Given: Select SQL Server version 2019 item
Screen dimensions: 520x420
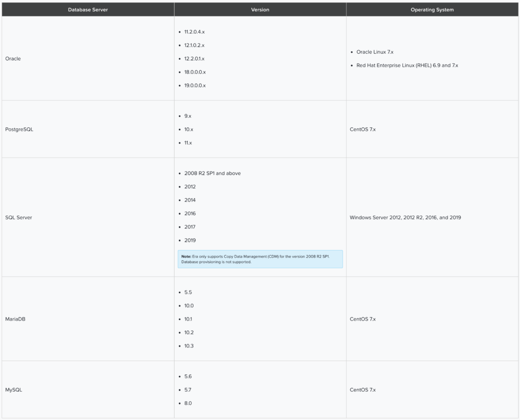Looking at the screenshot, I should pos(190,240).
